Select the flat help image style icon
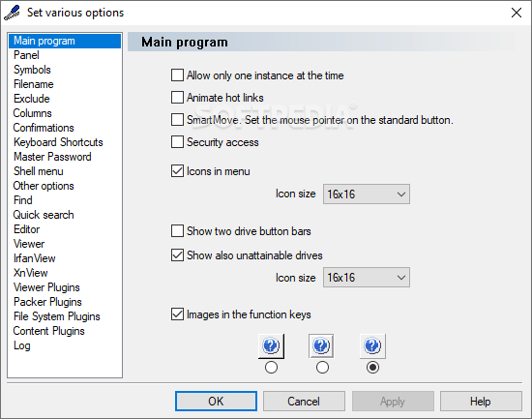 coord(372,346)
